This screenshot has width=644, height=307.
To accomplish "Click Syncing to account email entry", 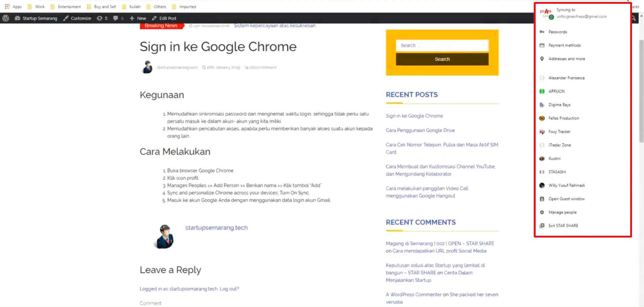I will [582, 13].
